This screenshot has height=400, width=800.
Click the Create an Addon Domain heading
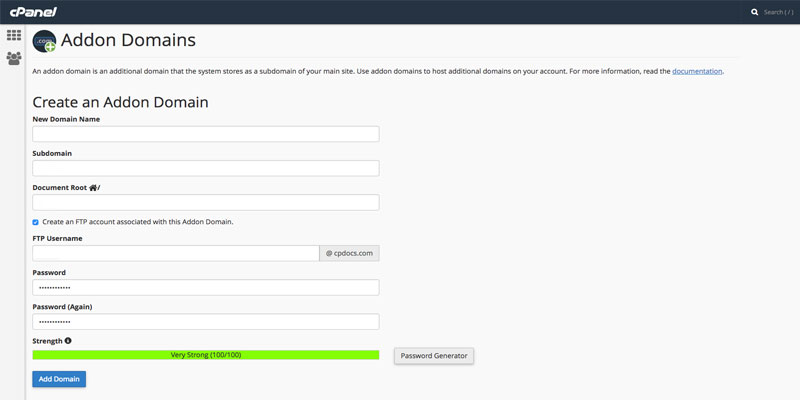[x=120, y=102]
